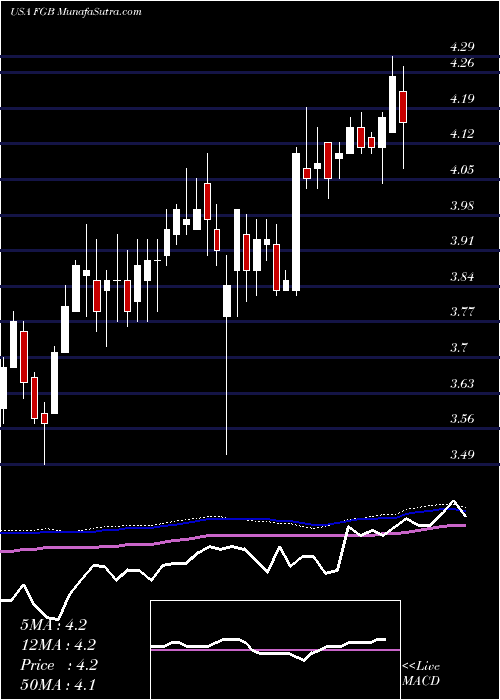Click the '<<Live MACD' label
Viewport: 500px width, 700px height.
click(x=421, y=674)
